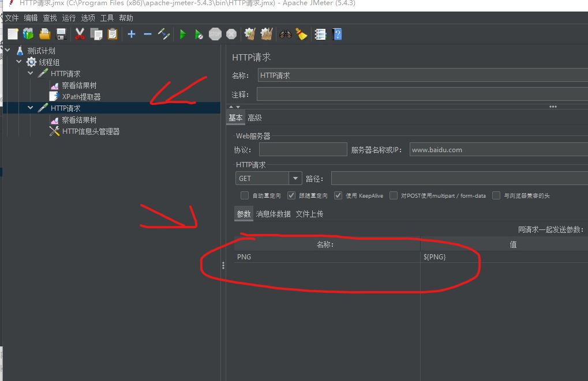Select the 测试计划 tree node
The width and height of the screenshot is (588, 381).
(41, 51)
